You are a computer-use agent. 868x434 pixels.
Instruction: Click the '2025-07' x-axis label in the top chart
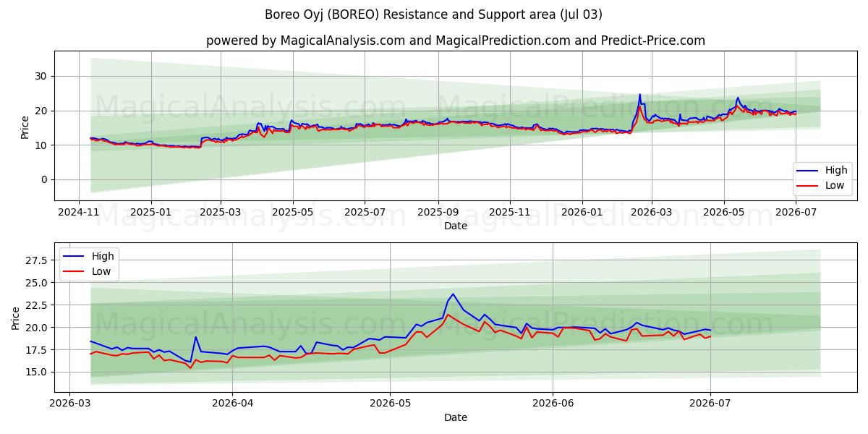pyautogui.click(x=365, y=213)
